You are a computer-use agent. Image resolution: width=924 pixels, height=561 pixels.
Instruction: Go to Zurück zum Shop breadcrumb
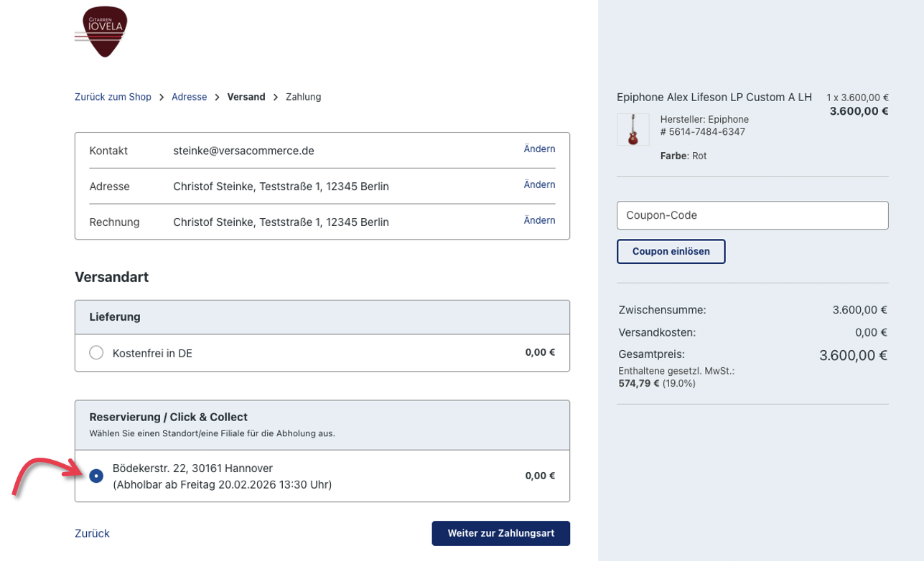pos(113,97)
